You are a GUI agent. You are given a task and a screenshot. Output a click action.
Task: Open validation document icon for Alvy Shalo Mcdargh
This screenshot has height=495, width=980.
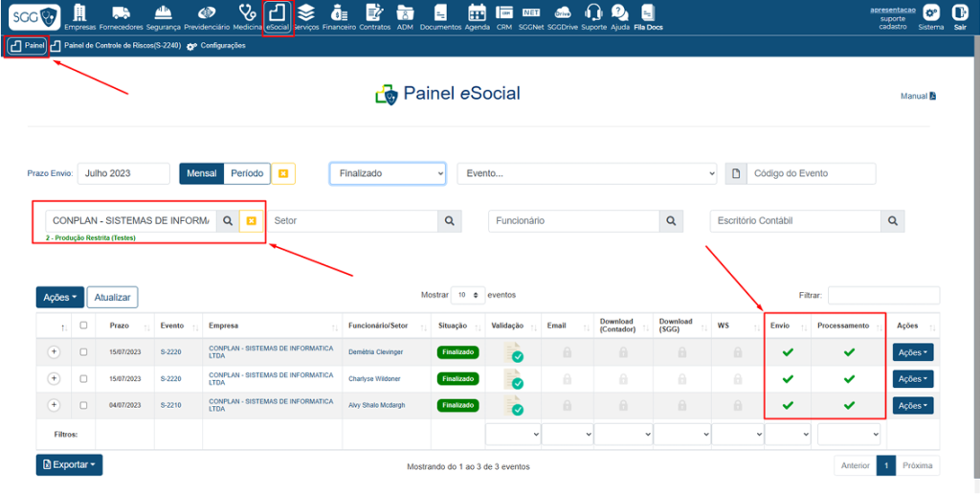[x=514, y=405]
